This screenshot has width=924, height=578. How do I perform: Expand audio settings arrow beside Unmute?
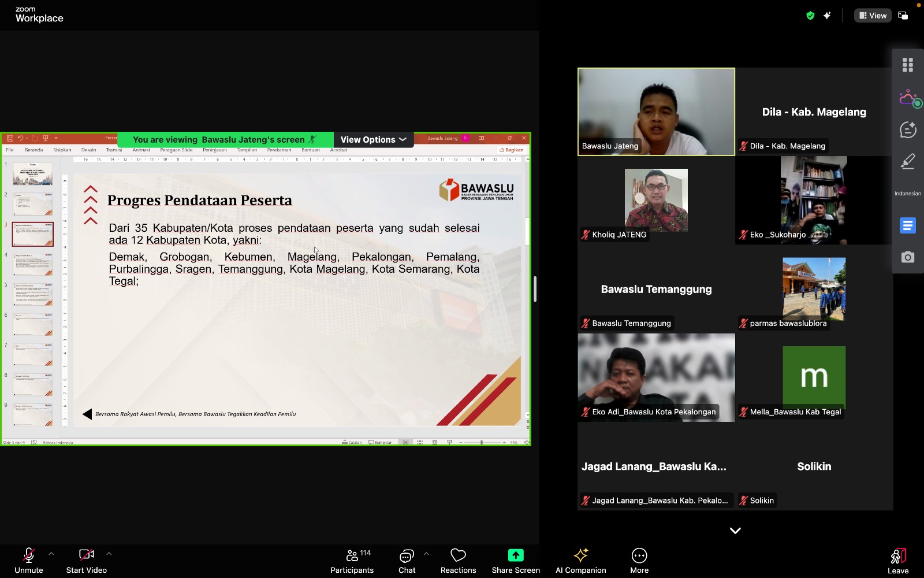coord(51,554)
